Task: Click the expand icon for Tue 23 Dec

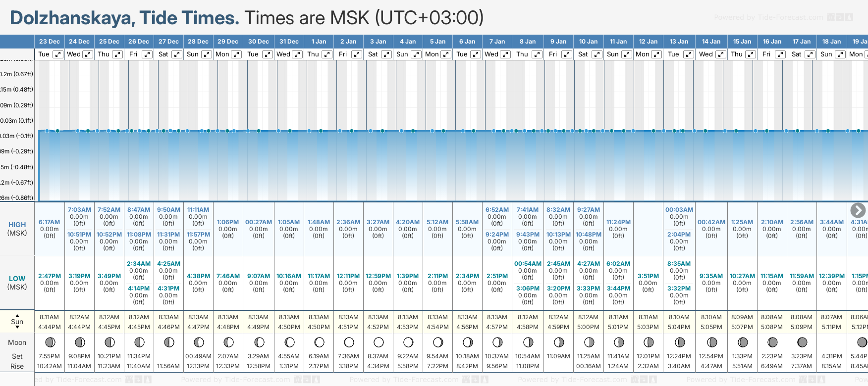Action: tap(58, 54)
